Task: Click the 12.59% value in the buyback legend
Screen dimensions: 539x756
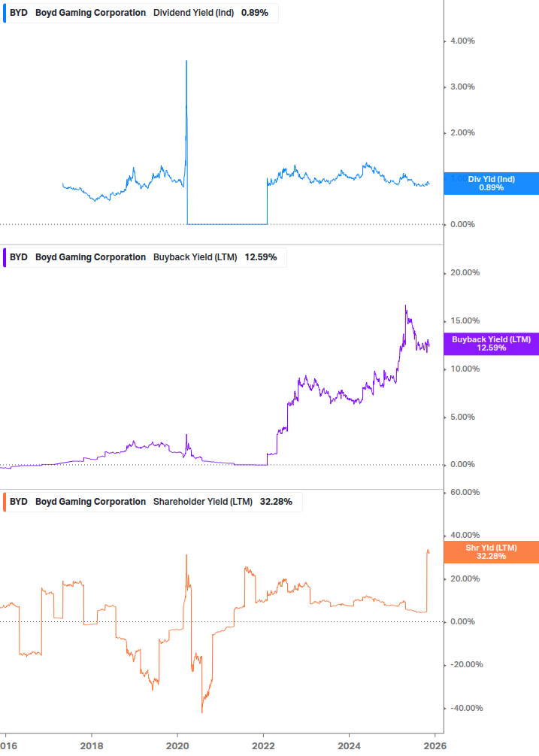Action: pos(261,257)
